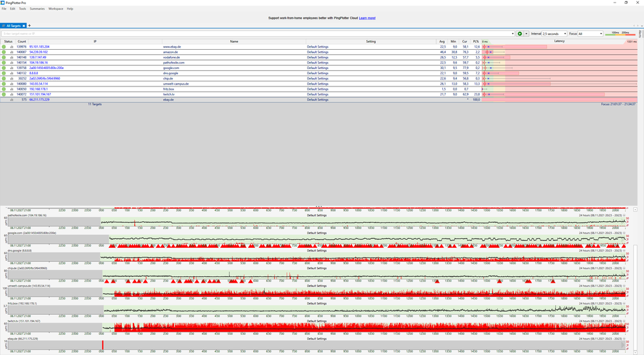The image size is (644, 355).
Task: Select the 'All Targets' tab
Action: 13,26
